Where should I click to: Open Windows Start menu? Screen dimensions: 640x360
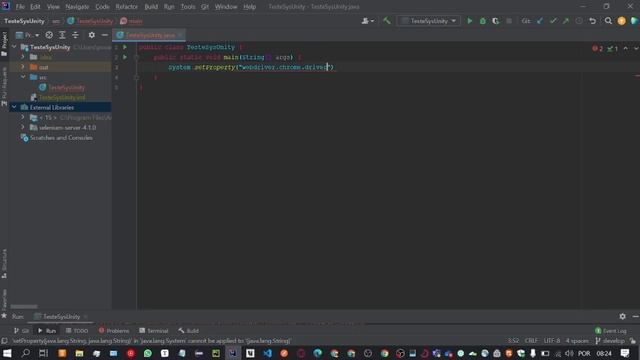coord(7,353)
